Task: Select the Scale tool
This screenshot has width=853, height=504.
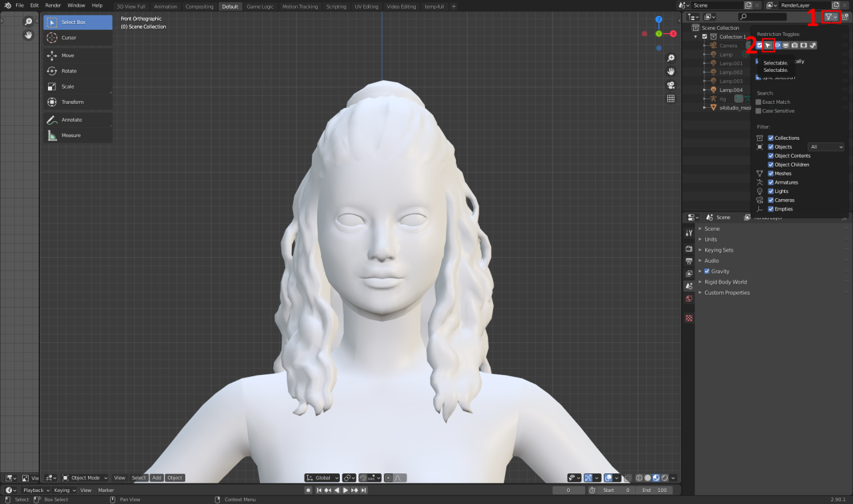Action: pyautogui.click(x=78, y=87)
